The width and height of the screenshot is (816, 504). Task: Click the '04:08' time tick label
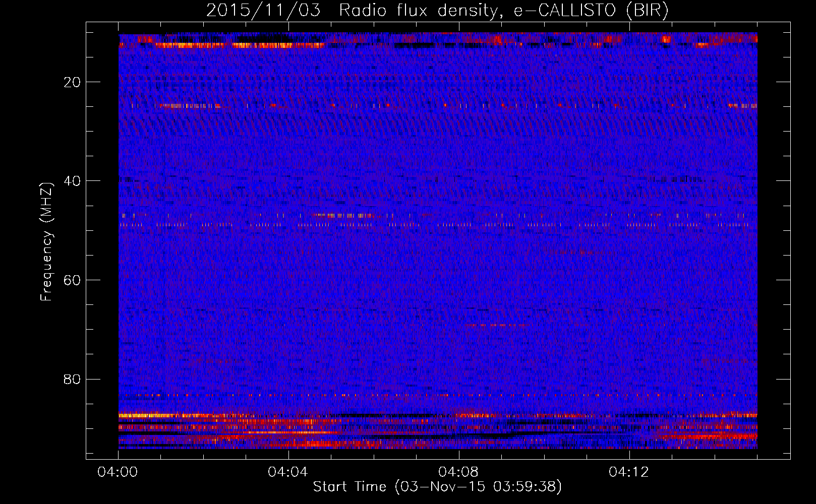[x=458, y=472]
